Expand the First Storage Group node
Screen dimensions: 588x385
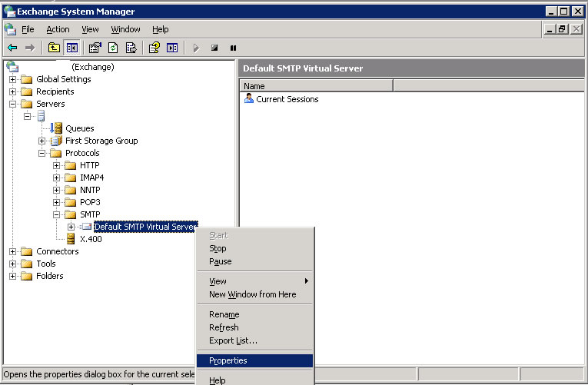42,141
